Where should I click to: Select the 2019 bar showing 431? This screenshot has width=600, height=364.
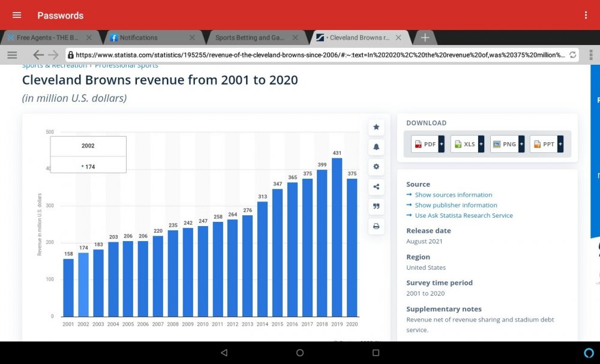point(337,237)
